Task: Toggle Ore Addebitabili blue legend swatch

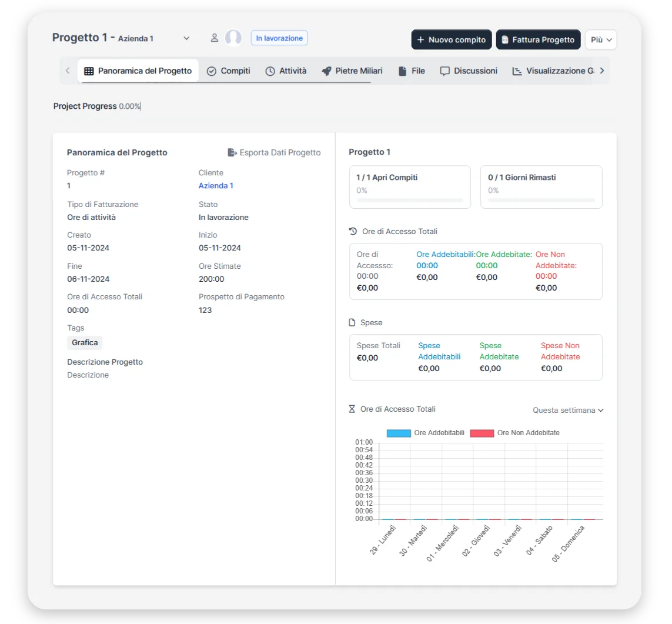Action: [398, 433]
